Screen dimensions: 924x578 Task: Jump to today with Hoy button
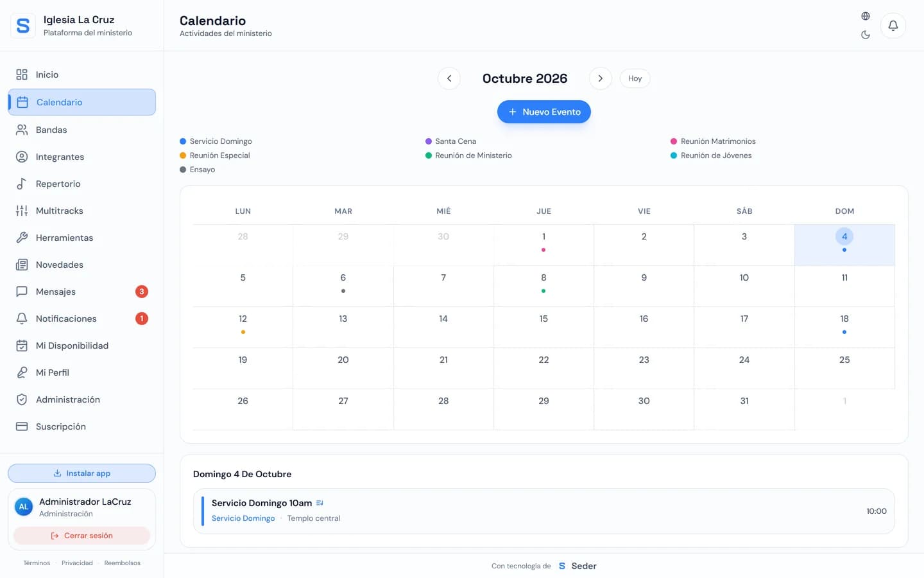[x=635, y=78]
